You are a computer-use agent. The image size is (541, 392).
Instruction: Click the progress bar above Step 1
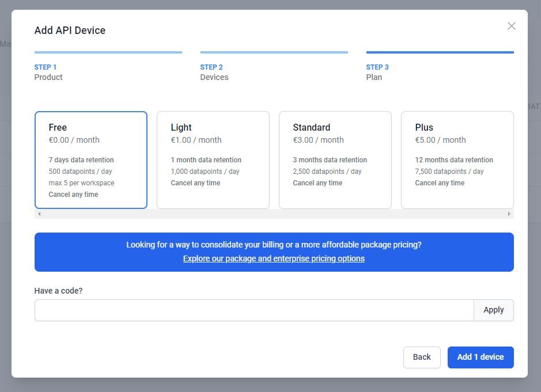[x=108, y=52]
